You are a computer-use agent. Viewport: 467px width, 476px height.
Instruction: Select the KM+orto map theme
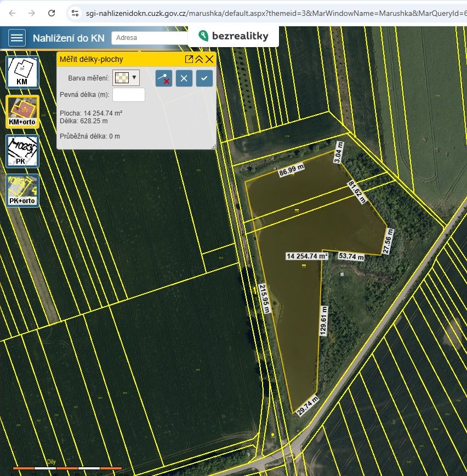[x=22, y=112]
